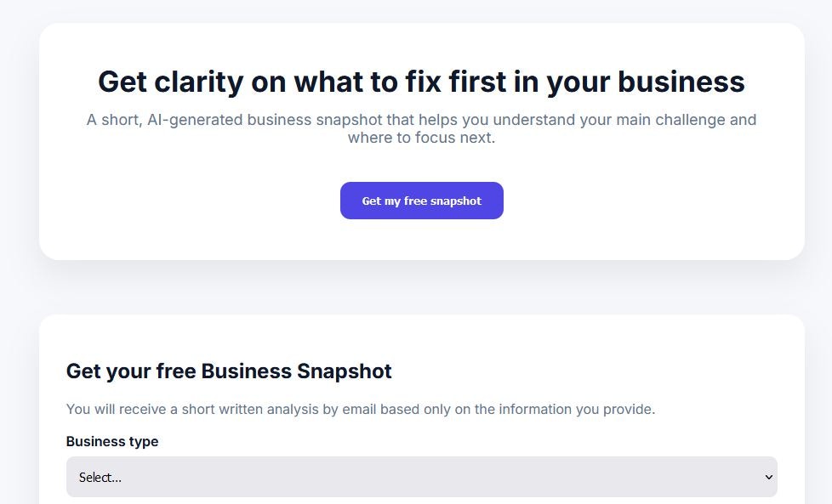Select the Business type combo box
Image resolution: width=832 pixels, height=504 pixels.
point(421,477)
